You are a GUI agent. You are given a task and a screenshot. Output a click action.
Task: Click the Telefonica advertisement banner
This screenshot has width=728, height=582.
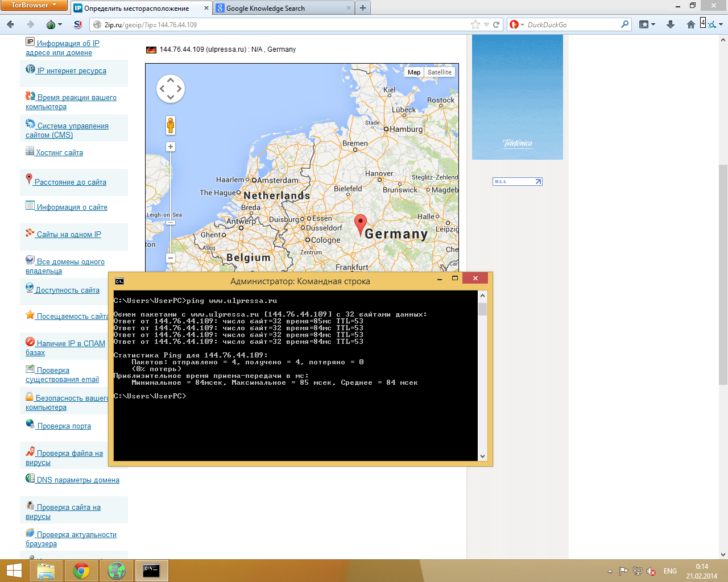pos(518,97)
